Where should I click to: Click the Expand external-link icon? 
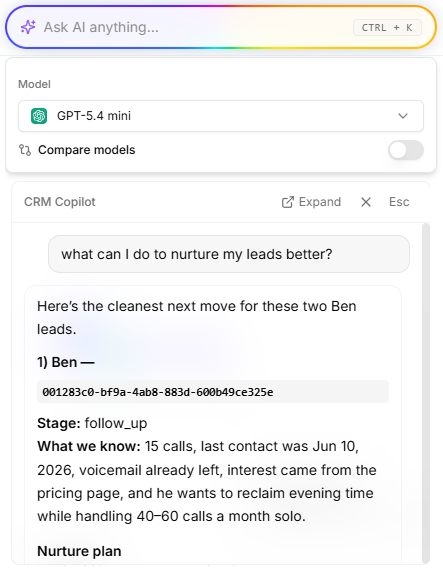(288, 202)
